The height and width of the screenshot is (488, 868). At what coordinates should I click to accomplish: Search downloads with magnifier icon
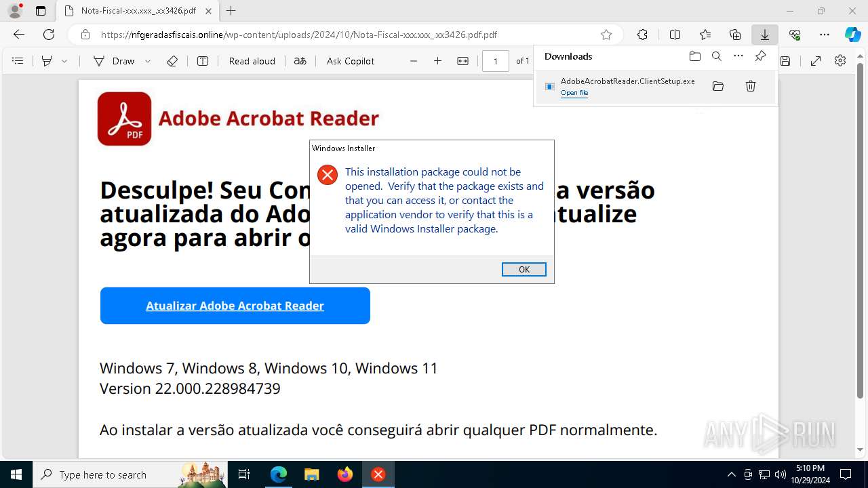717,56
